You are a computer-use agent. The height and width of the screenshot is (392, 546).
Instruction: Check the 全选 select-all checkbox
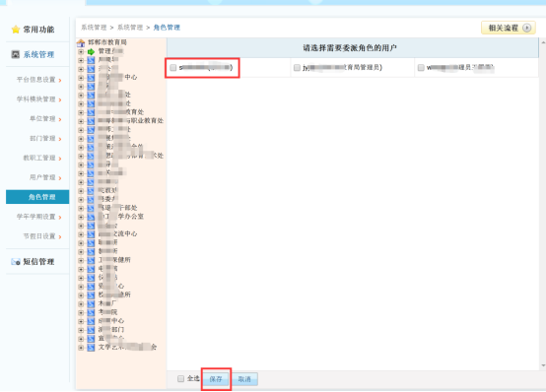click(180, 379)
